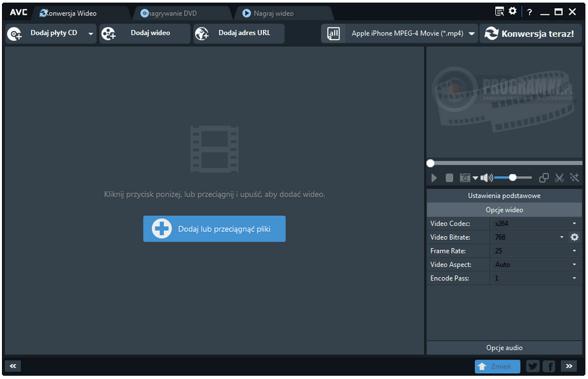Image resolution: width=588 pixels, height=379 pixels.
Task: Collapse right panel with double-arrow button
Action: point(569,366)
